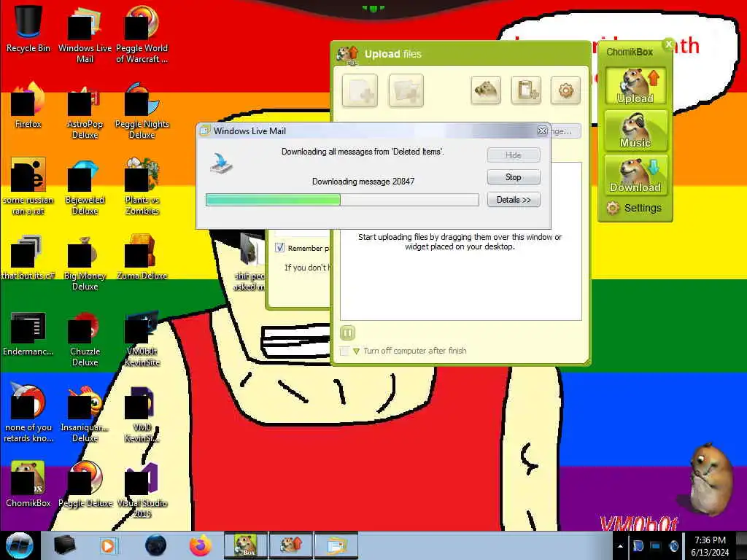The height and width of the screenshot is (560, 747).
Task: Switch to ChomikBox Box taskbar button
Action: pyautogui.click(x=246, y=545)
